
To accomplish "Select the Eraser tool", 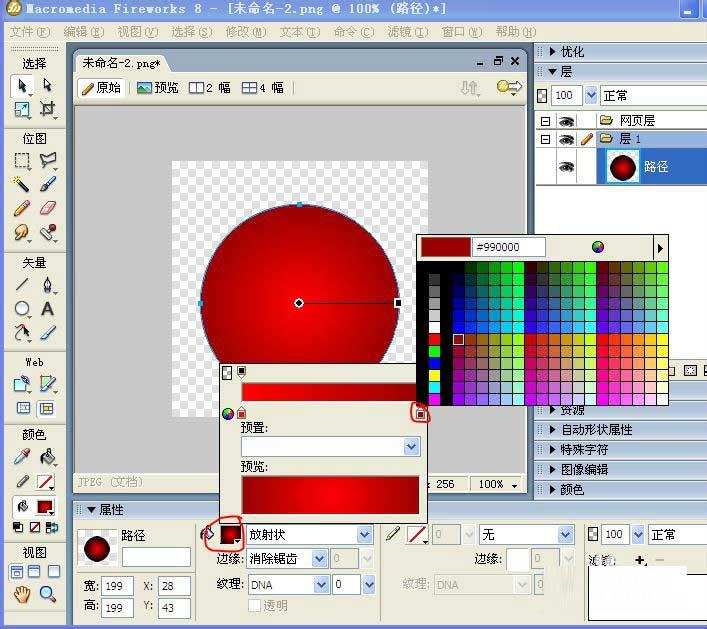I will point(47,208).
